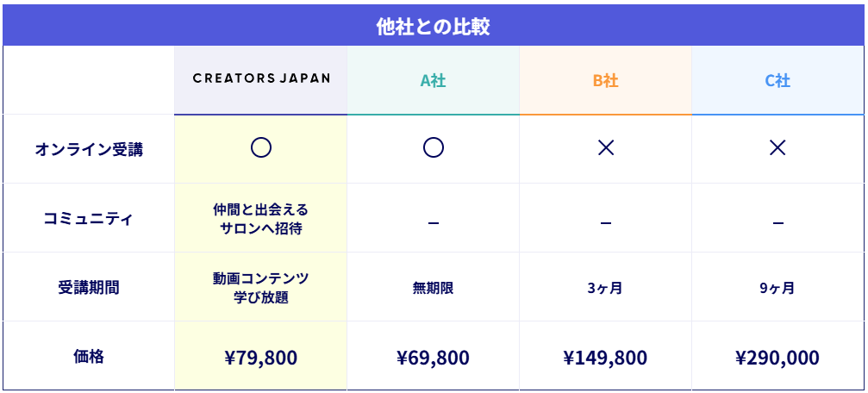Click the dash in A社 コミュニティ cell
Image resolution: width=868 pixels, height=393 pixels.
point(434,224)
